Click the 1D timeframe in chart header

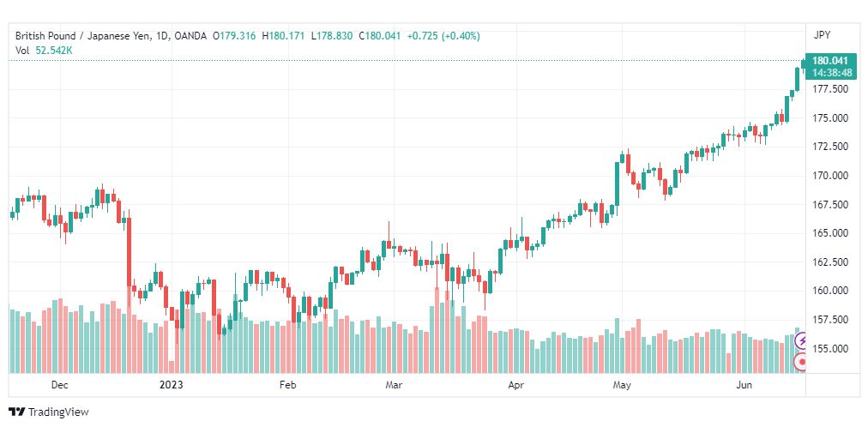click(163, 36)
